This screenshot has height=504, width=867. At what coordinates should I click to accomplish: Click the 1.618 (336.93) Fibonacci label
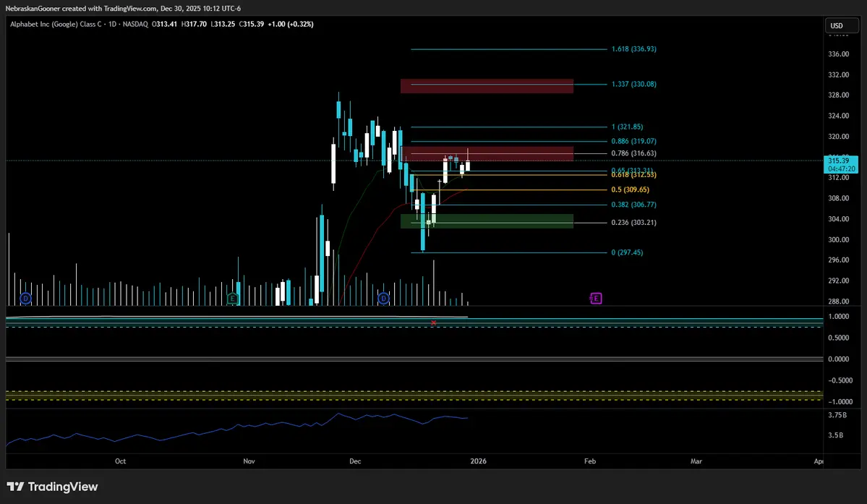tap(633, 49)
